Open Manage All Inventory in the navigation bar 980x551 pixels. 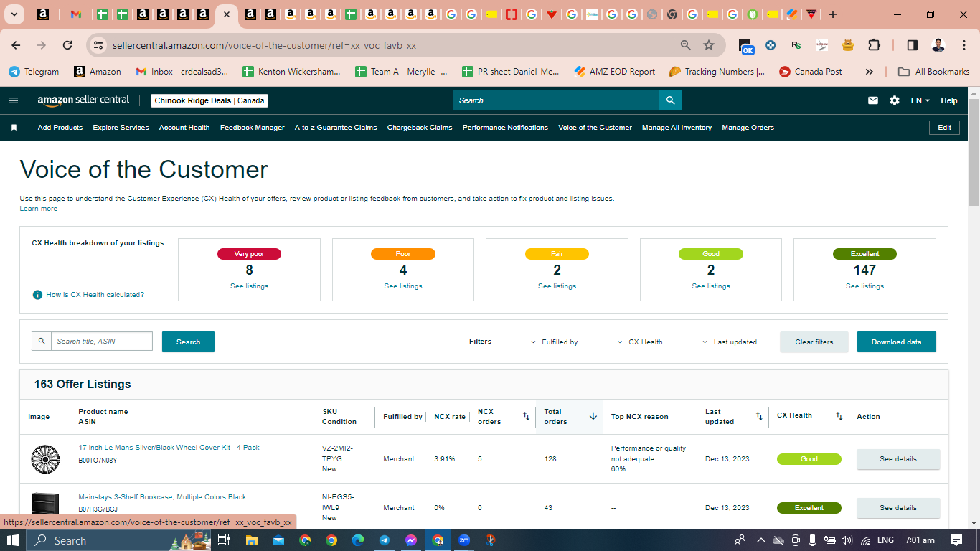click(677, 128)
